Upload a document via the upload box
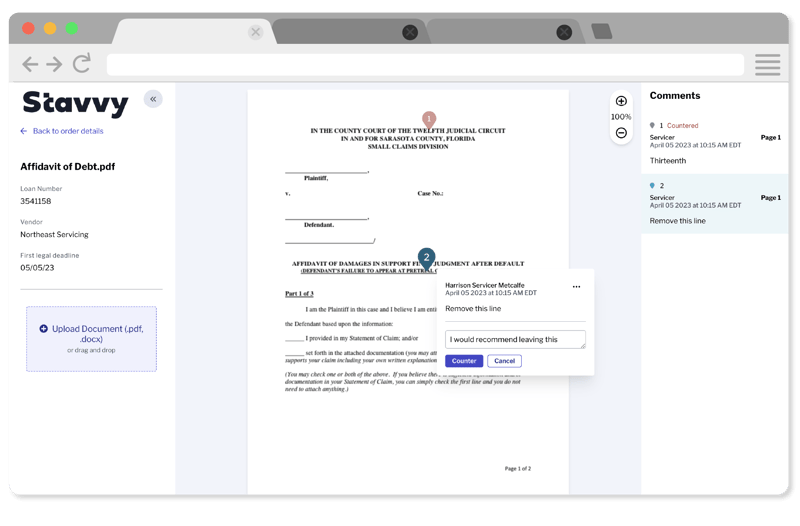 91,339
